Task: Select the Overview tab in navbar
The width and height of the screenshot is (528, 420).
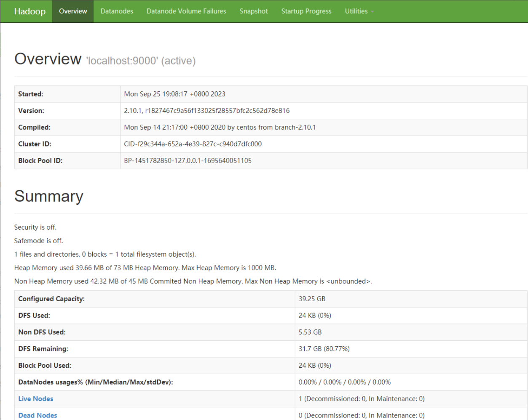Action: click(73, 11)
